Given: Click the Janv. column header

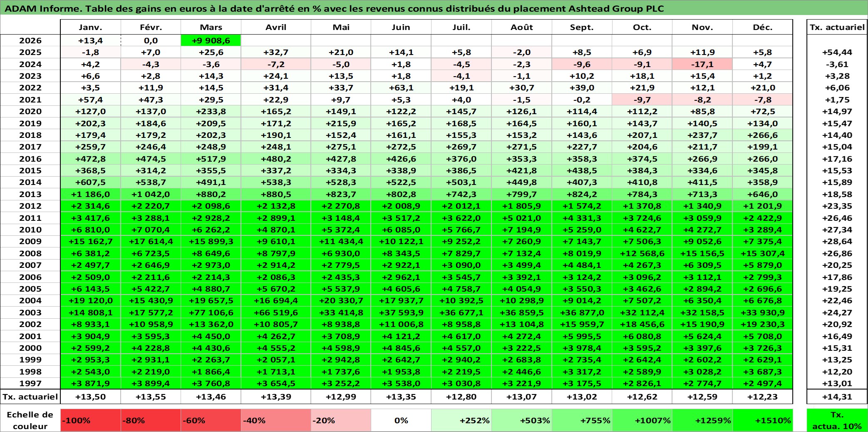Looking at the screenshot, I should (x=90, y=27).
